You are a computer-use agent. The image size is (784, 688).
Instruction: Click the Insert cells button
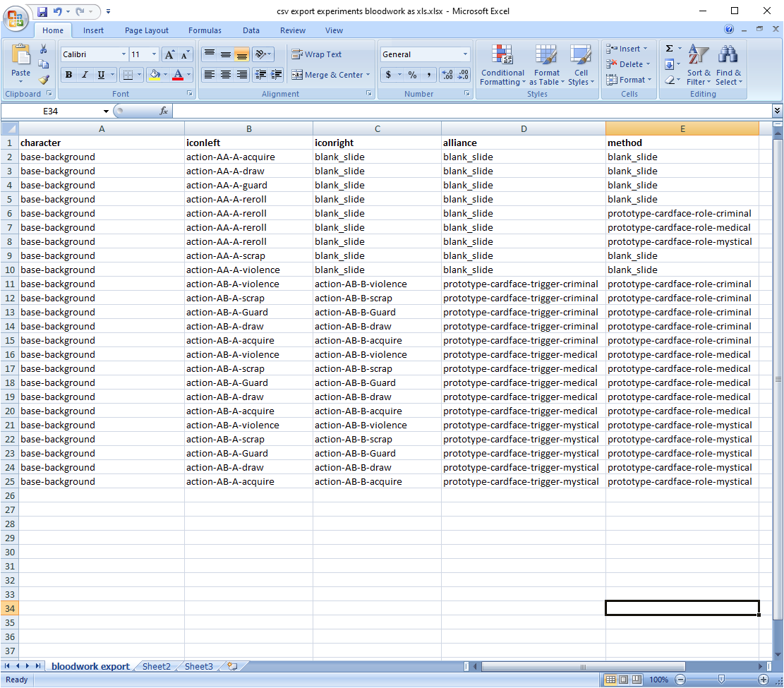(627, 49)
